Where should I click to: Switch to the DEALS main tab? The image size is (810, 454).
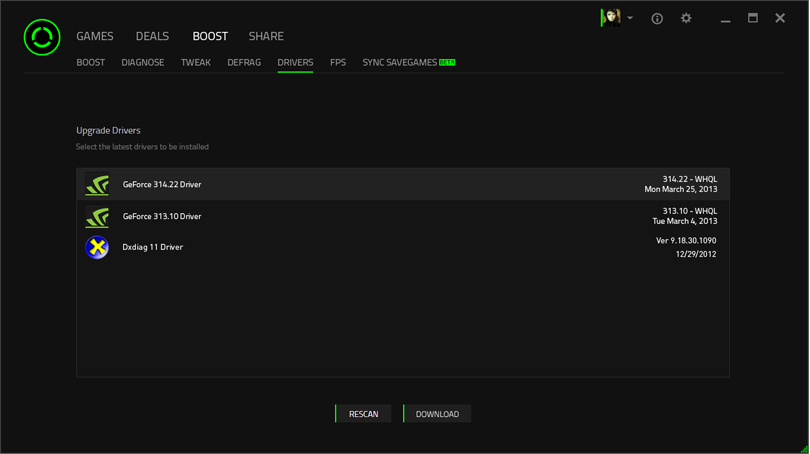[x=152, y=36]
